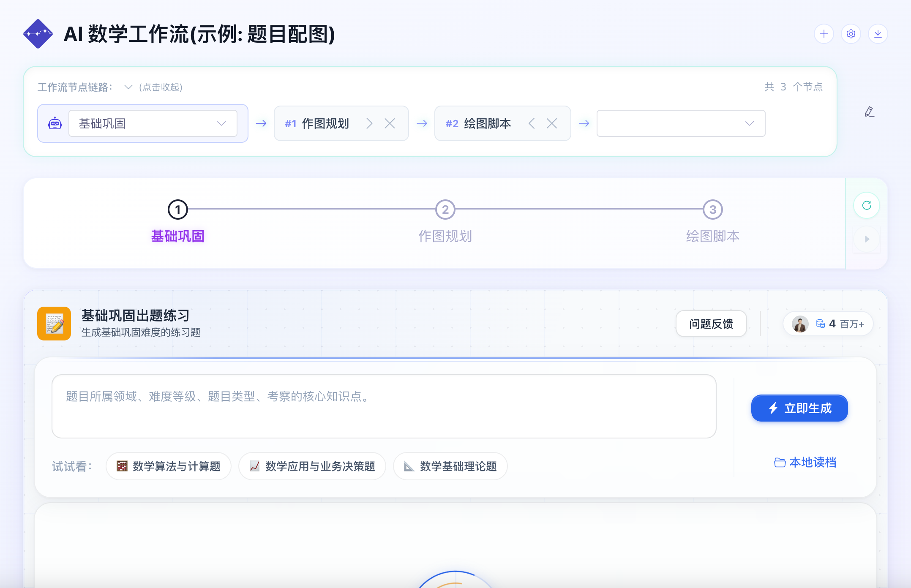Try the 数学算法与计算题 suggestion

pos(169,466)
